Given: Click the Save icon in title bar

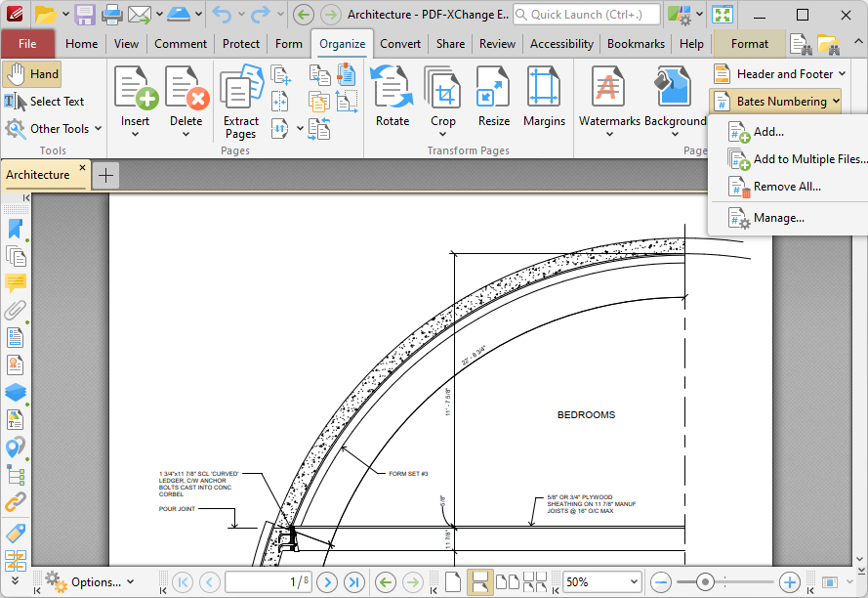Looking at the screenshot, I should pyautogui.click(x=85, y=15).
